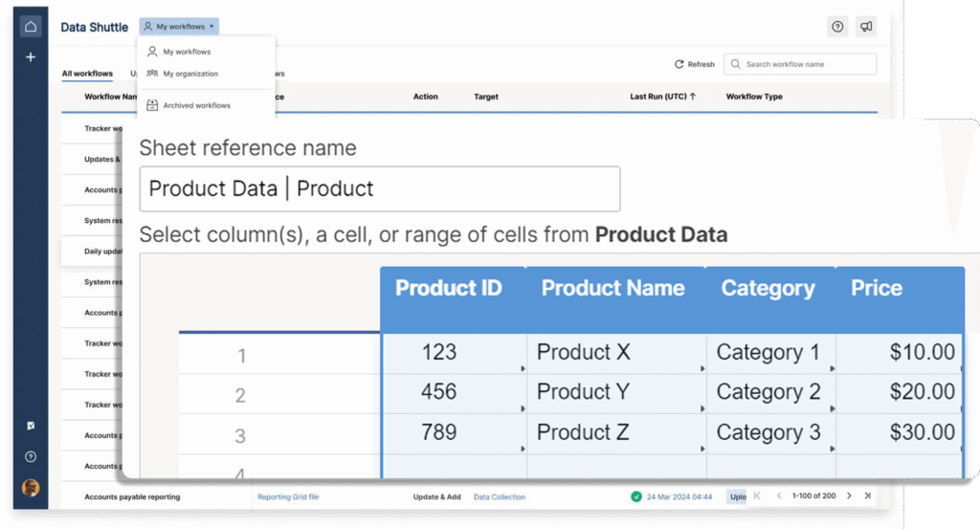Click the green success status check icon
Image resolution: width=980 pixels, height=529 pixels.
(x=636, y=496)
